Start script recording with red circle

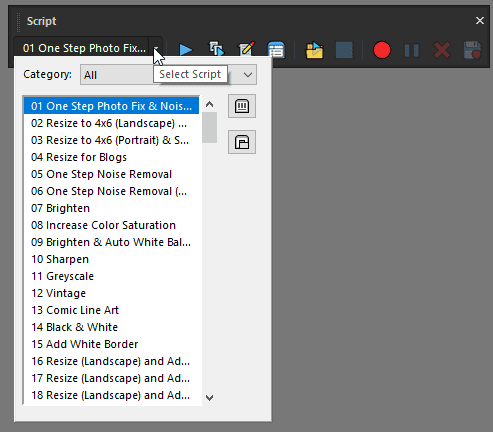(382, 50)
